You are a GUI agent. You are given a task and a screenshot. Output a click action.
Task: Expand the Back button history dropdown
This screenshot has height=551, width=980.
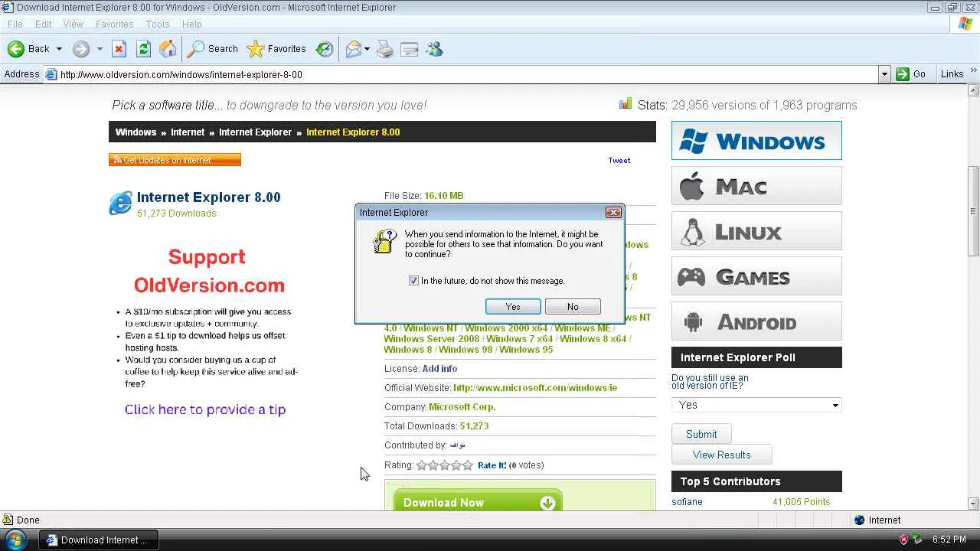[x=59, y=49]
